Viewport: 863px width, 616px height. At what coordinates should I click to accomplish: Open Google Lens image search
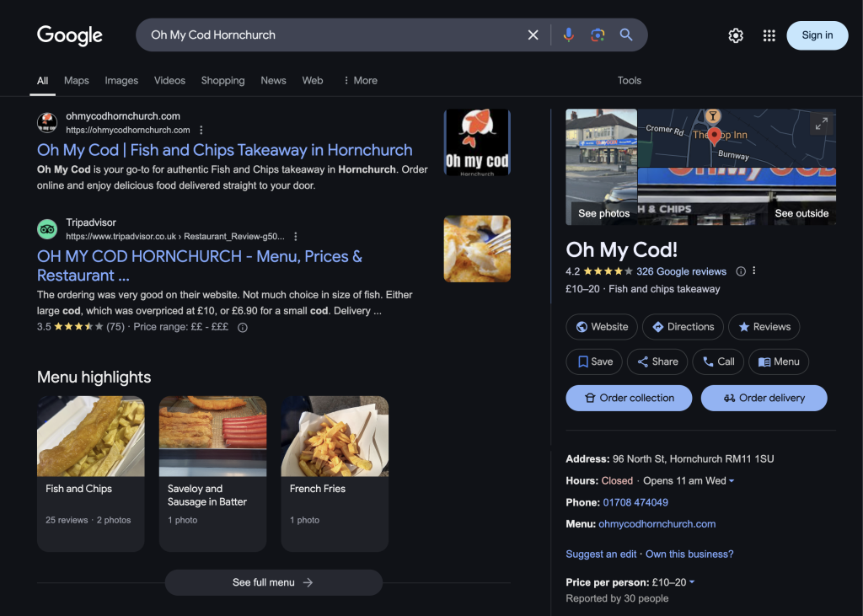click(x=598, y=35)
